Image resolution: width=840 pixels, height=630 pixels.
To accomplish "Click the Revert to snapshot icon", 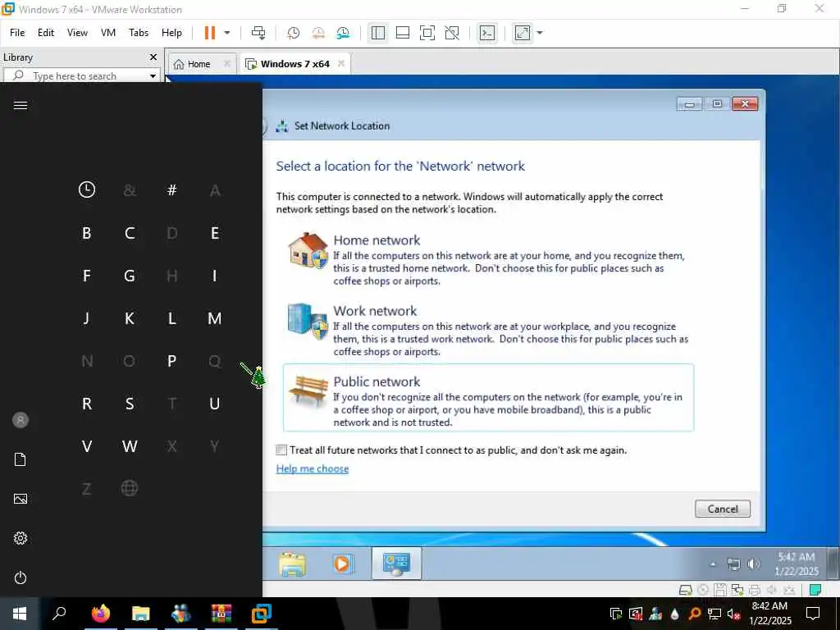I will (318, 33).
